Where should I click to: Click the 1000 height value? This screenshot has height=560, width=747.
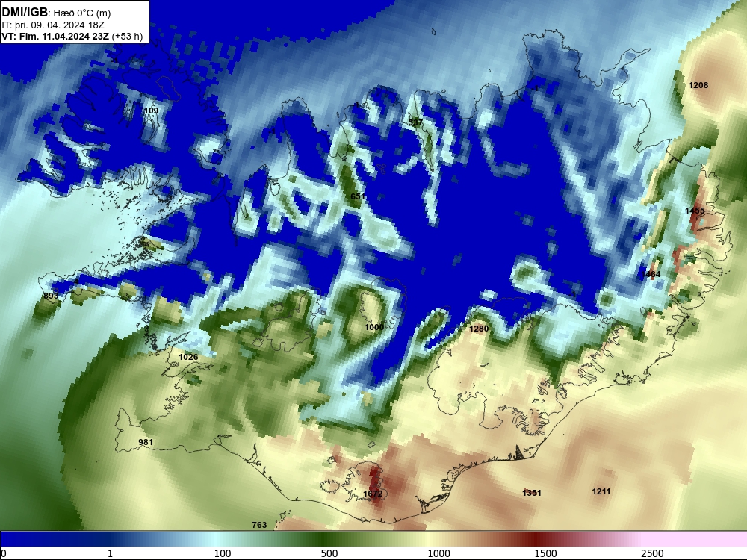[x=374, y=327]
